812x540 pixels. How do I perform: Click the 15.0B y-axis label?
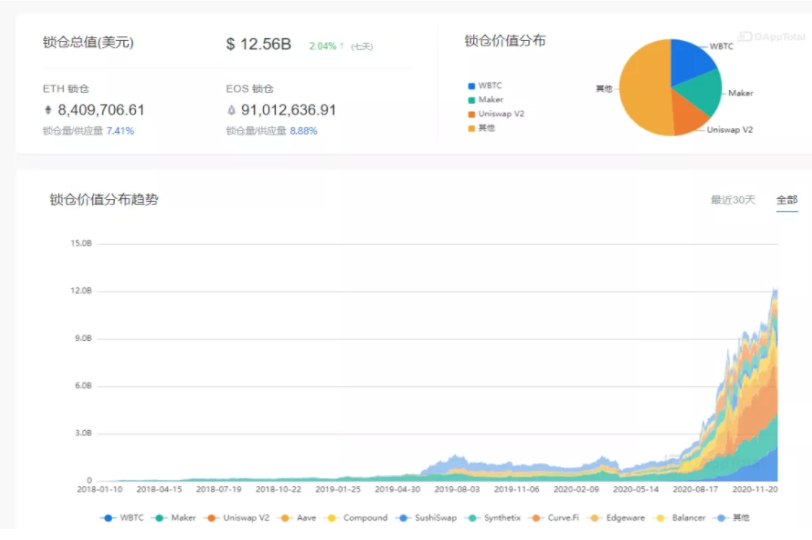point(81,243)
